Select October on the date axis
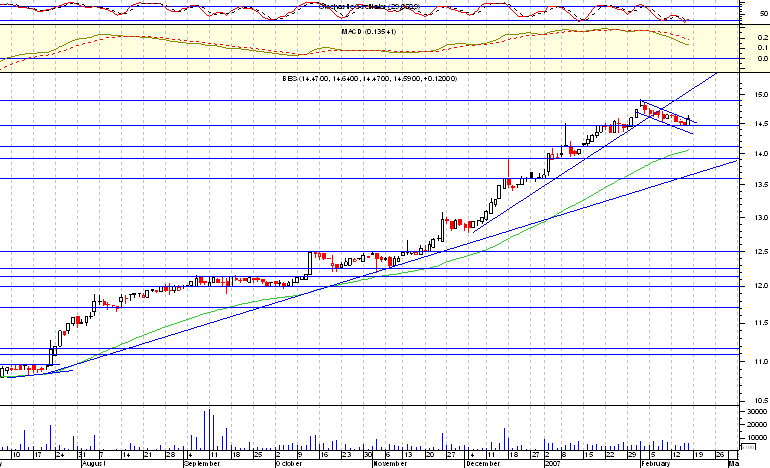 point(290,464)
